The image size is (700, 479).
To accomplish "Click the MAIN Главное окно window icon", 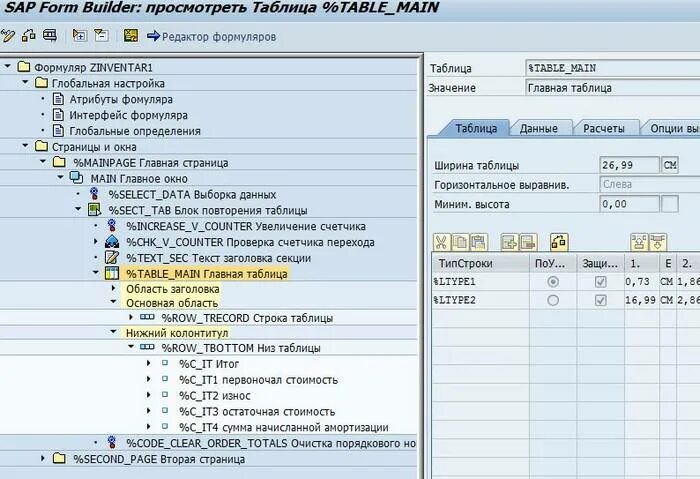I will 76,178.
